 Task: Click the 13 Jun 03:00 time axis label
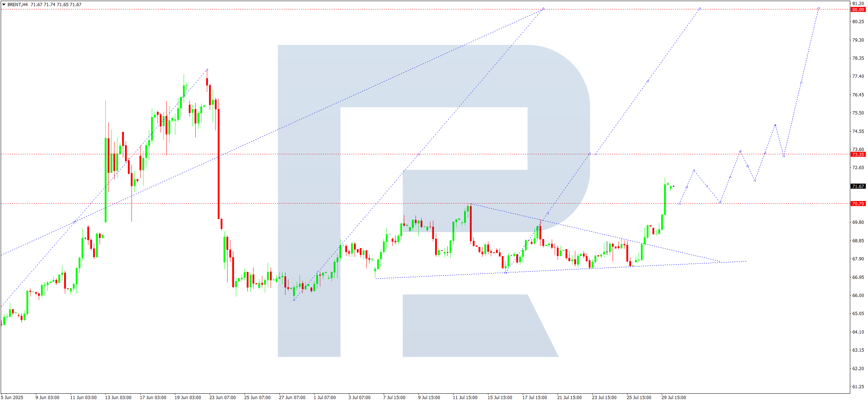(118, 398)
